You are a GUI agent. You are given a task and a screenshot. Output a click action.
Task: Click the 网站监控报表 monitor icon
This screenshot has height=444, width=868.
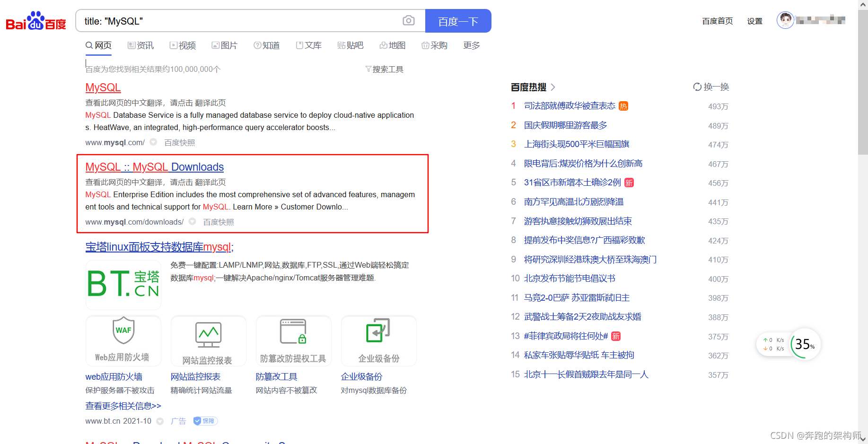pos(209,340)
